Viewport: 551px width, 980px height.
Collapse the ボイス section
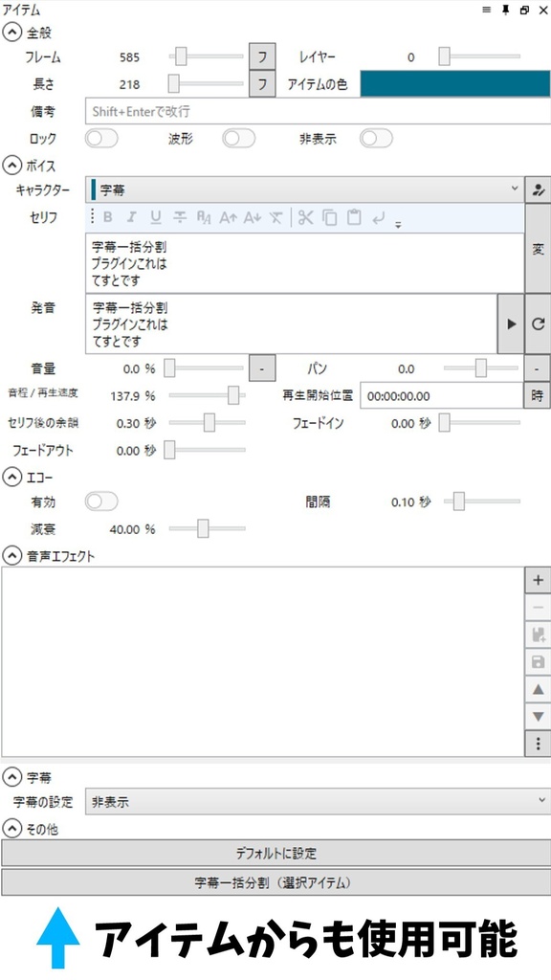click(x=11, y=166)
